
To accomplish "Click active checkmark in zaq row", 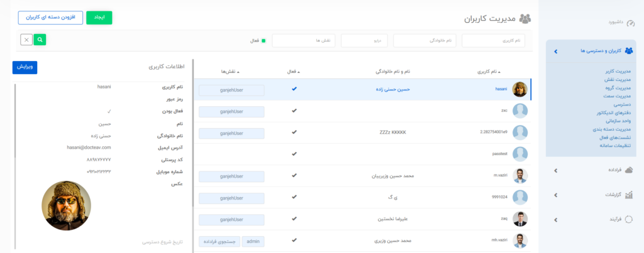I will (x=294, y=218).
